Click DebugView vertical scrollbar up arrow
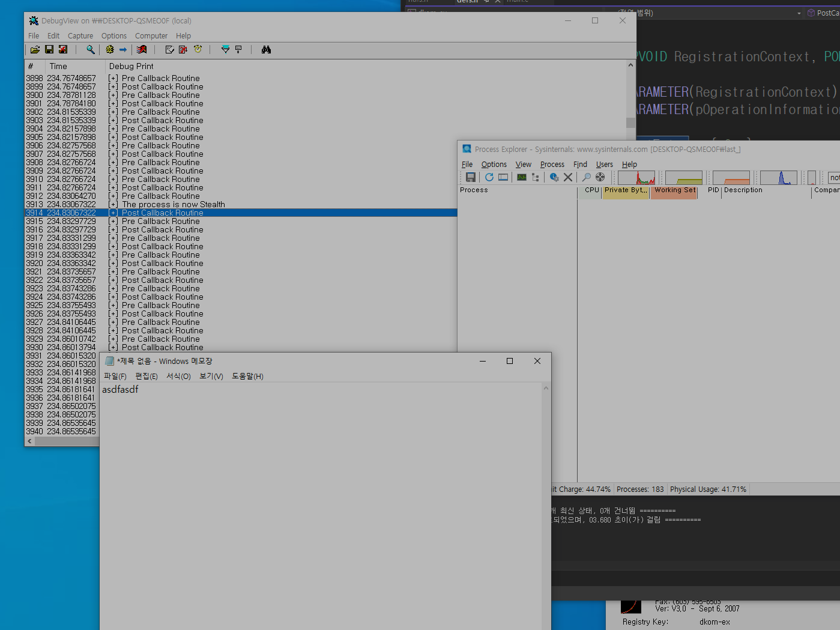 [x=630, y=65]
